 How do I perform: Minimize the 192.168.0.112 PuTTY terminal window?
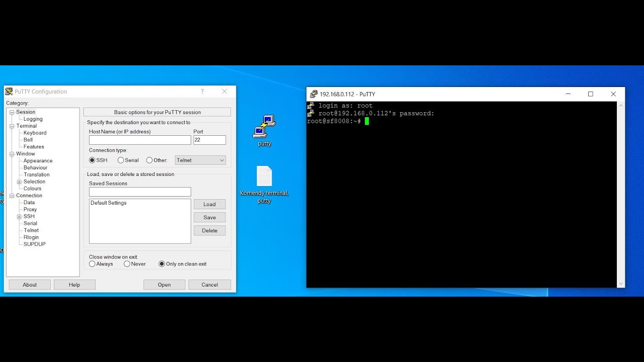click(x=568, y=94)
